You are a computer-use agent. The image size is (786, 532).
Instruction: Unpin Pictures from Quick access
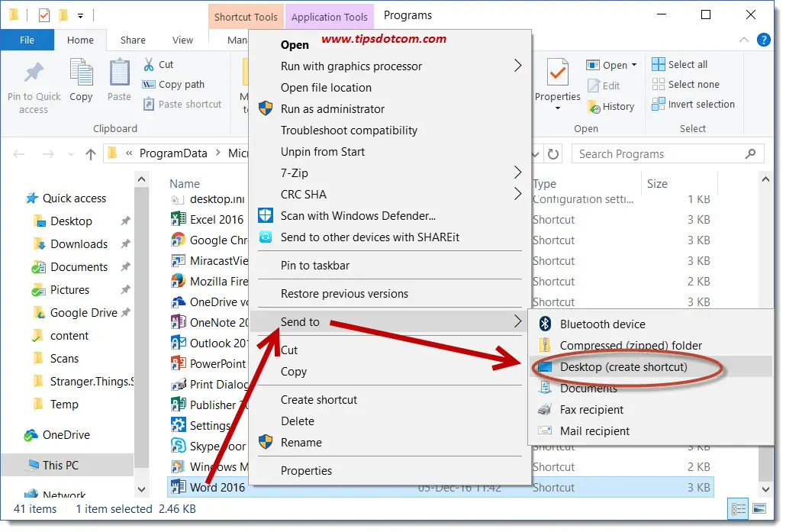[x=125, y=289]
